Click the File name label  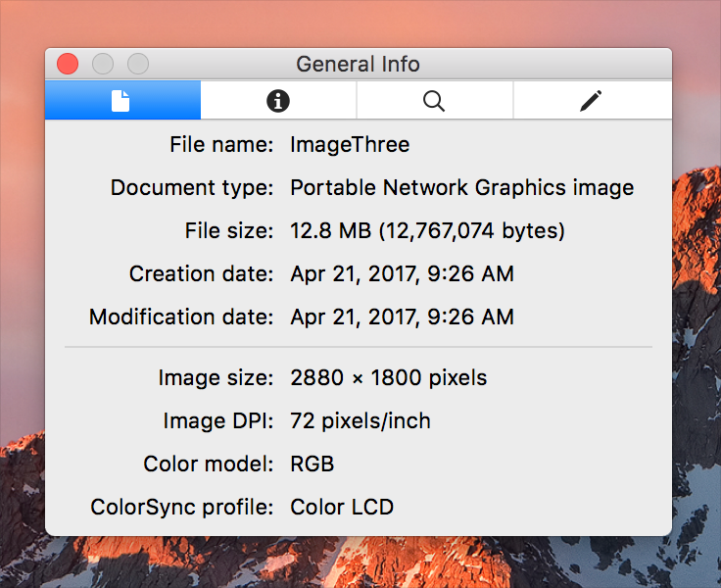tap(221, 145)
